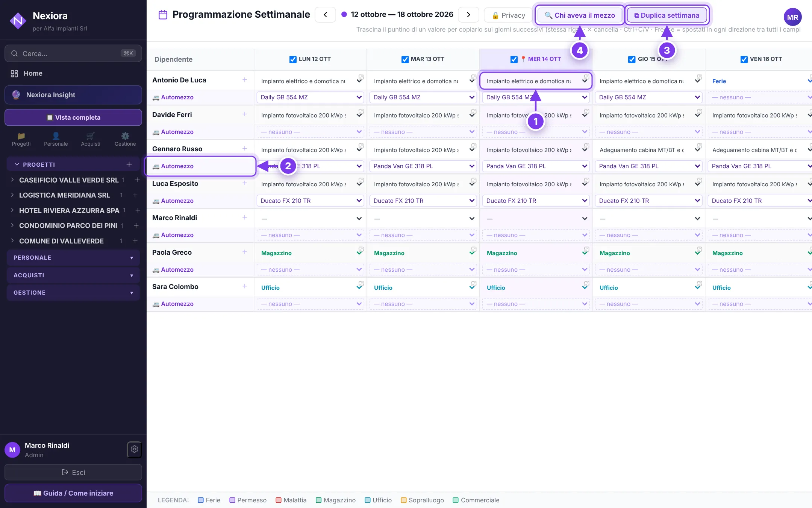Open user settings gear next to Marco Rinaldi
This screenshot has height=508, width=812.
pos(134,449)
